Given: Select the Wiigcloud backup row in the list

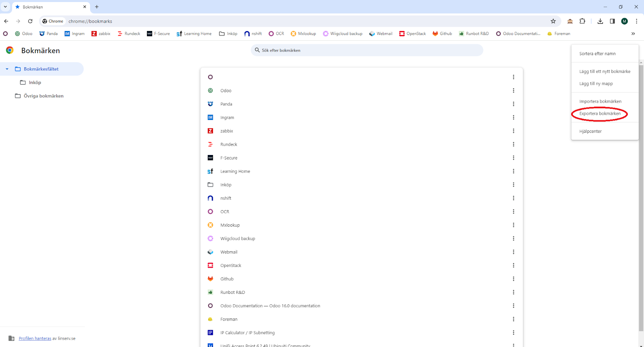Looking at the screenshot, I should (361, 239).
